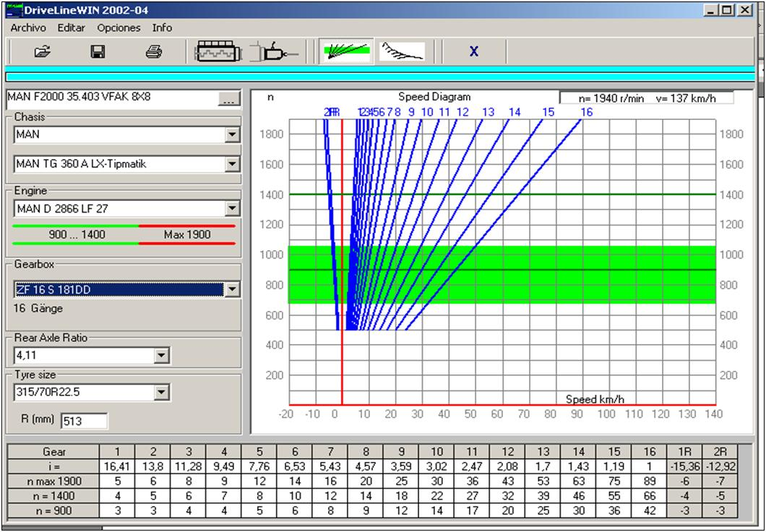Screen dimensions: 766x532
Task: Click the 4,57 gear ratio cell
Action: click(x=366, y=466)
